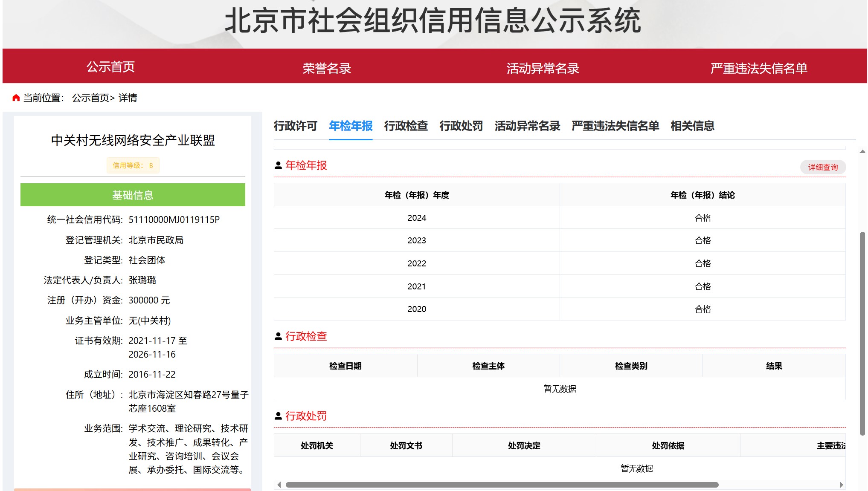Viewport: 868px width, 491px height.
Task: Click the 信用等级: B badge
Action: click(x=133, y=165)
